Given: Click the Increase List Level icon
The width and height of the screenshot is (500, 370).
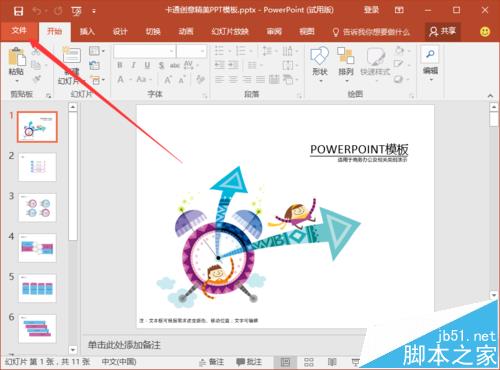Looking at the screenshot, I should tap(233, 65).
